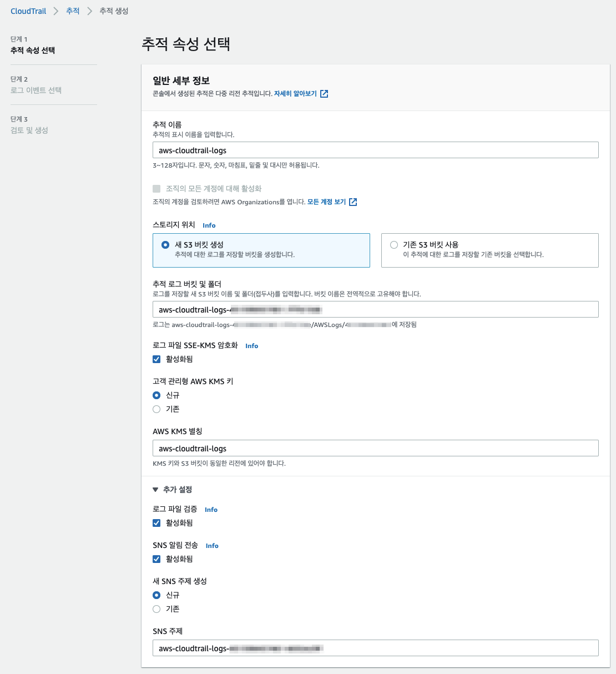
Task: Choose 신규 under 고객 관리형 AWS KMS 키
Action: (156, 395)
